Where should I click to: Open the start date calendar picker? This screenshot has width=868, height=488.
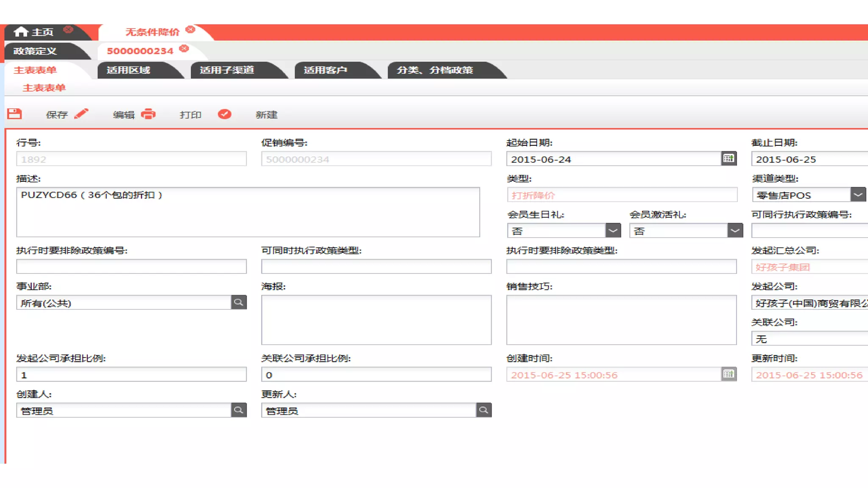coord(729,158)
